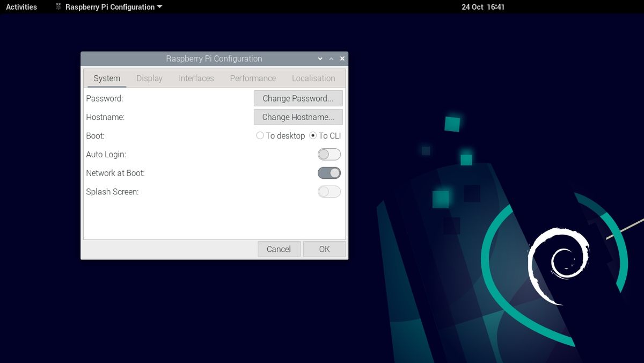The image size is (644, 363).
Task: Choose boot To CLI
Action: click(x=312, y=135)
